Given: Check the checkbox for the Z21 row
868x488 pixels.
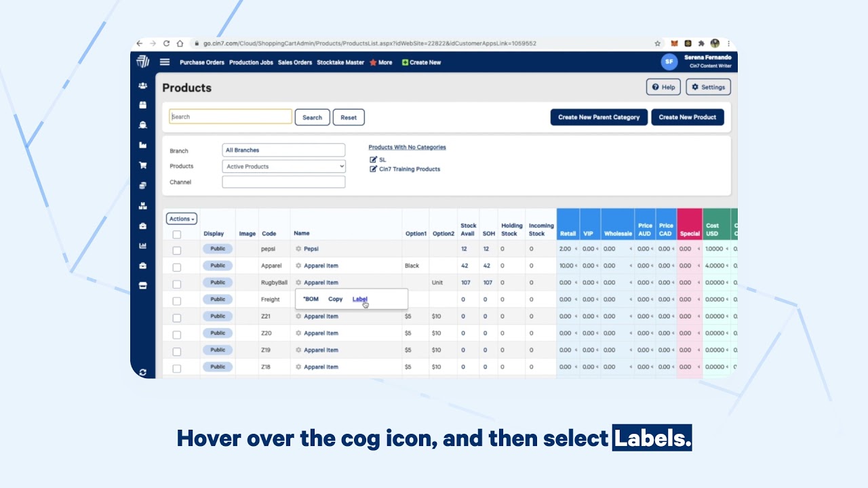Looking at the screenshot, I should 177,318.
